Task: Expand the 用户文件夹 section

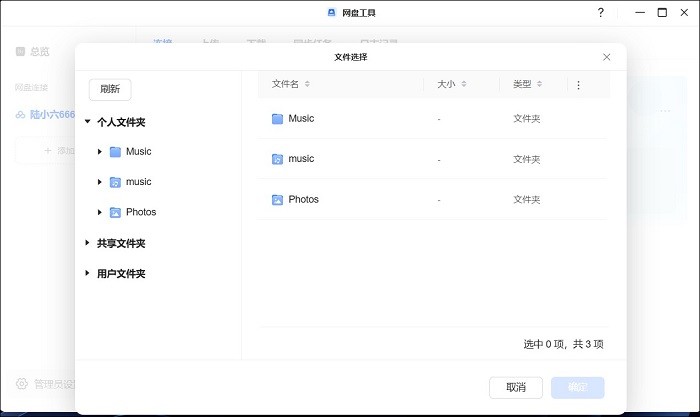Action: coord(88,273)
